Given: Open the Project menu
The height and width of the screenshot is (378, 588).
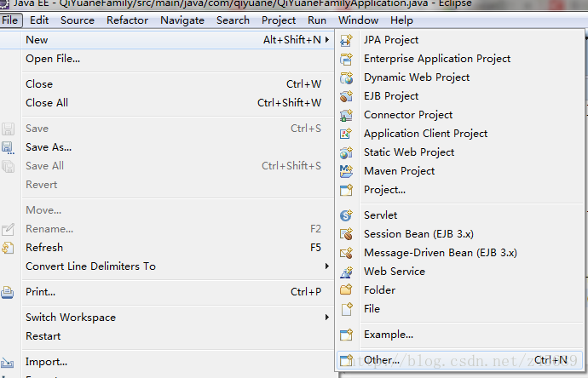Looking at the screenshot, I should (279, 20).
